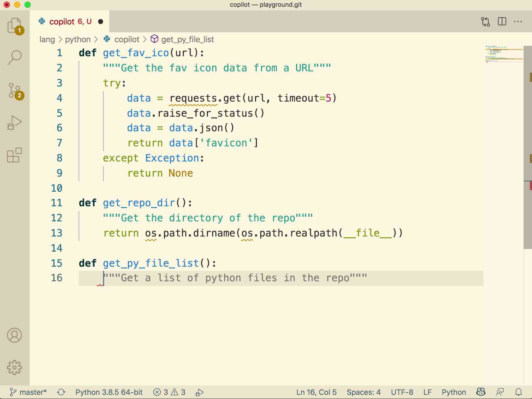Click the GitHub Copilot status icon
The height and width of the screenshot is (399, 532).
[x=481, y=392]
